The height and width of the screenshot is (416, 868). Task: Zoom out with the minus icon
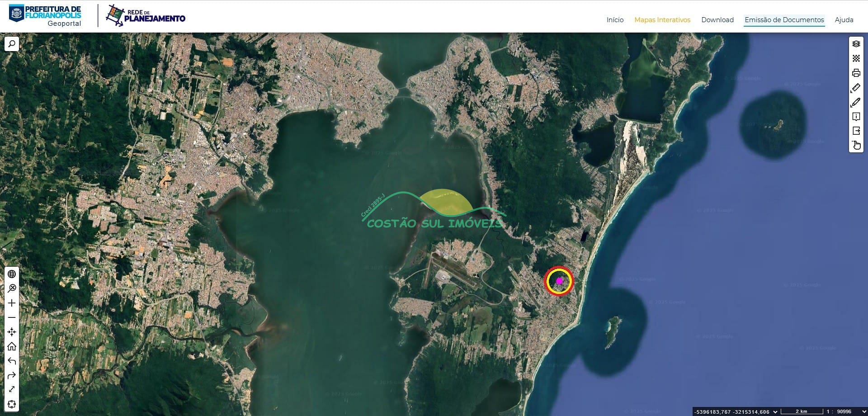[x=12, y=317]
